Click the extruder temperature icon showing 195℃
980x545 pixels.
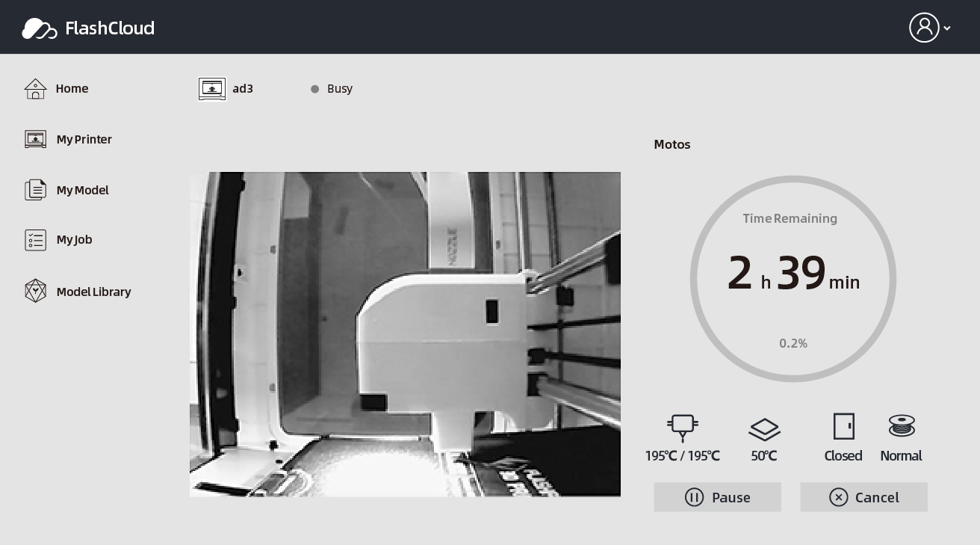click(682, 428)
